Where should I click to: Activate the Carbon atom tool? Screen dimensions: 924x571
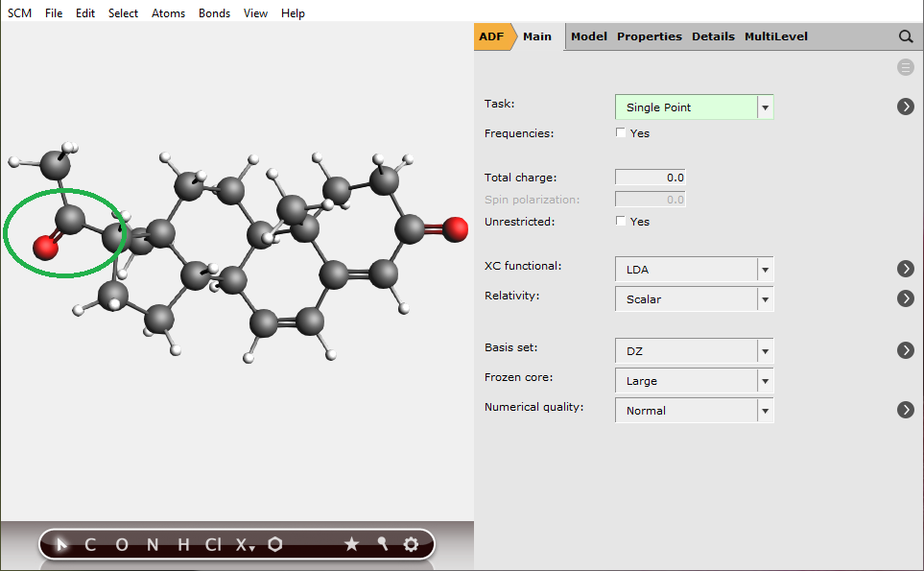(89, 544)
